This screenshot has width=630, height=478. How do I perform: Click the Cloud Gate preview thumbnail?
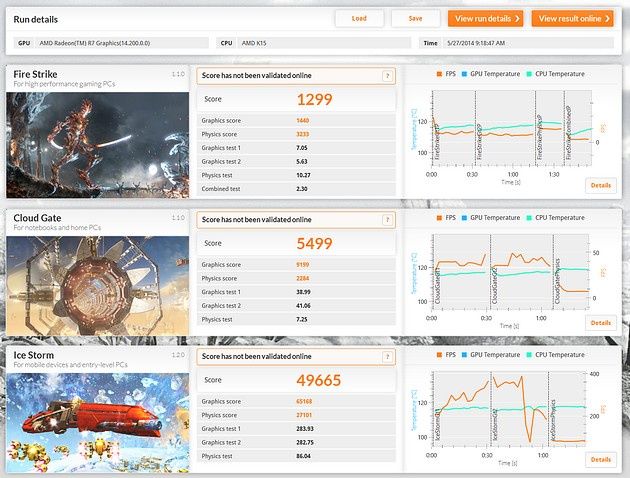(97, 286)
